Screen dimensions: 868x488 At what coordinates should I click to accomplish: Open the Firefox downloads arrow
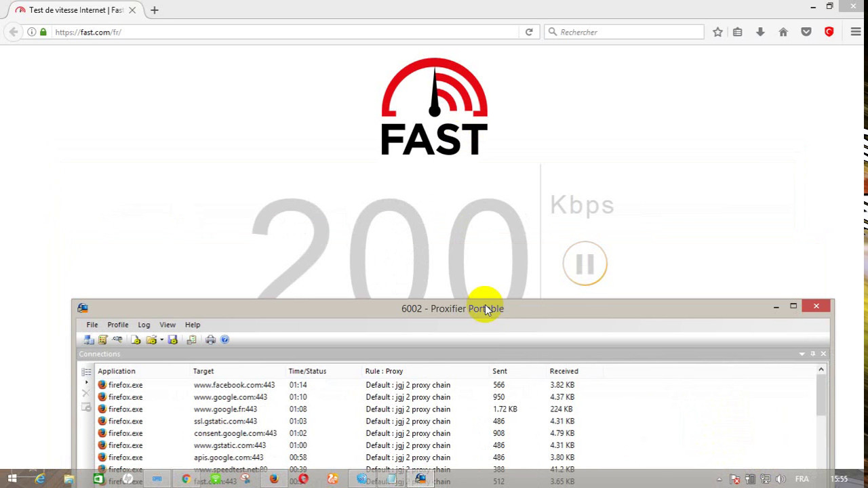[760, 32]
